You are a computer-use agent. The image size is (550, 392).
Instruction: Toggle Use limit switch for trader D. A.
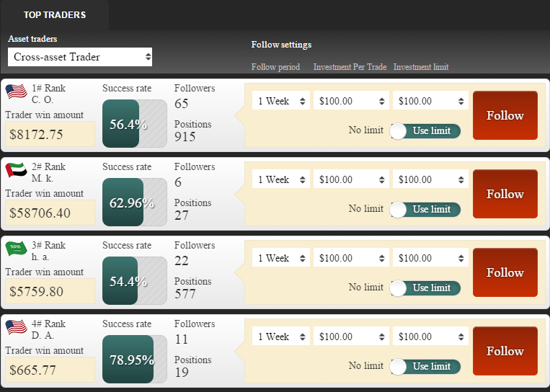point(425,366)
